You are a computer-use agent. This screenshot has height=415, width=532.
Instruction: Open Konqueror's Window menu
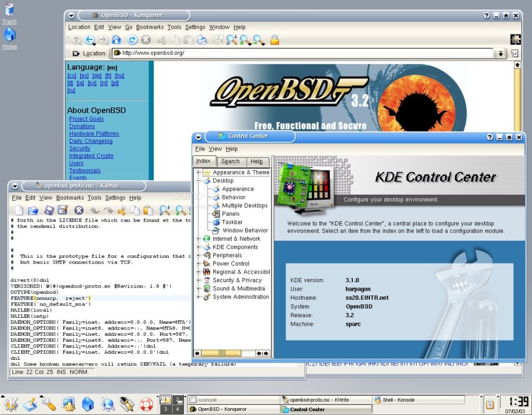click(219, 27)
